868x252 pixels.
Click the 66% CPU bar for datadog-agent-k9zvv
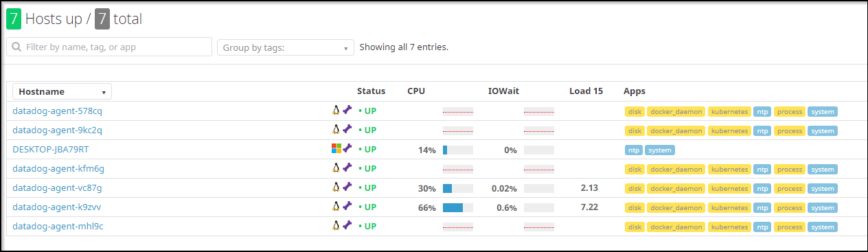click(x=458, y=207)
